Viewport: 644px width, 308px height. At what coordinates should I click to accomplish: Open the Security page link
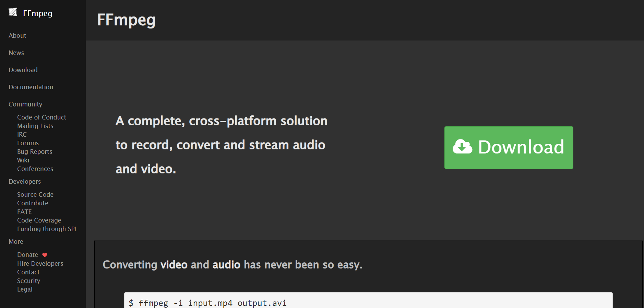(29, 281)
